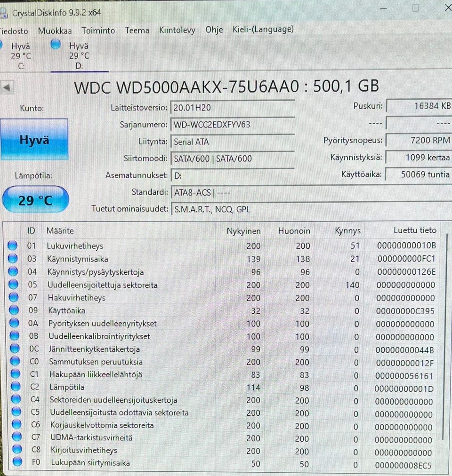Click the 29 °C temperature button
The height and width of the screenshot is (476, 452).
36,200
